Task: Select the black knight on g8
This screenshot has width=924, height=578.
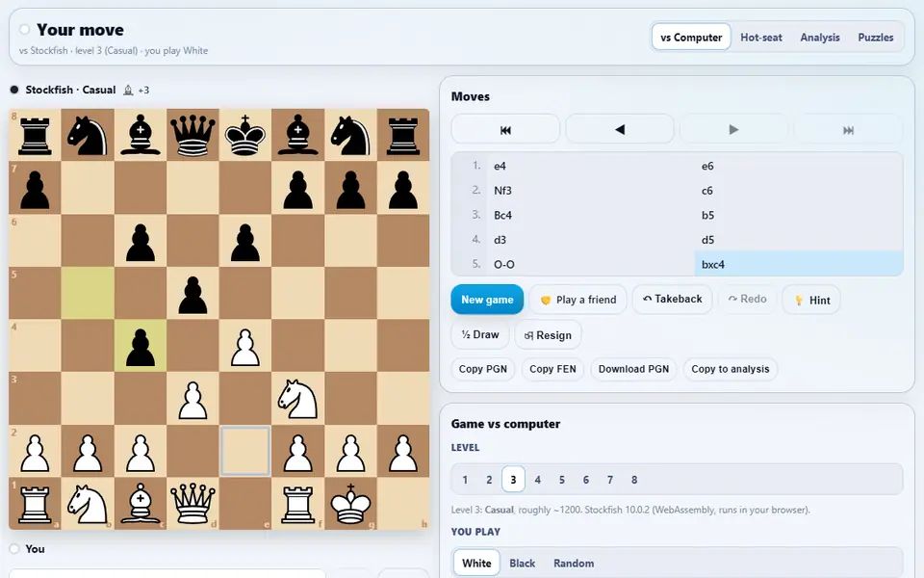Action: [350, 135]
